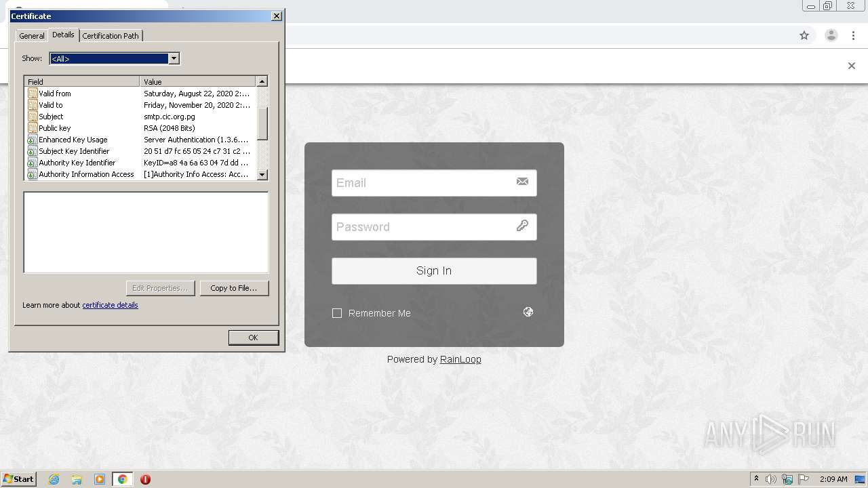Image resolution: width=868 pixels, height=488 pixels.
Task: Select the Authority Information Access row
Action: (x=140, y=174)
